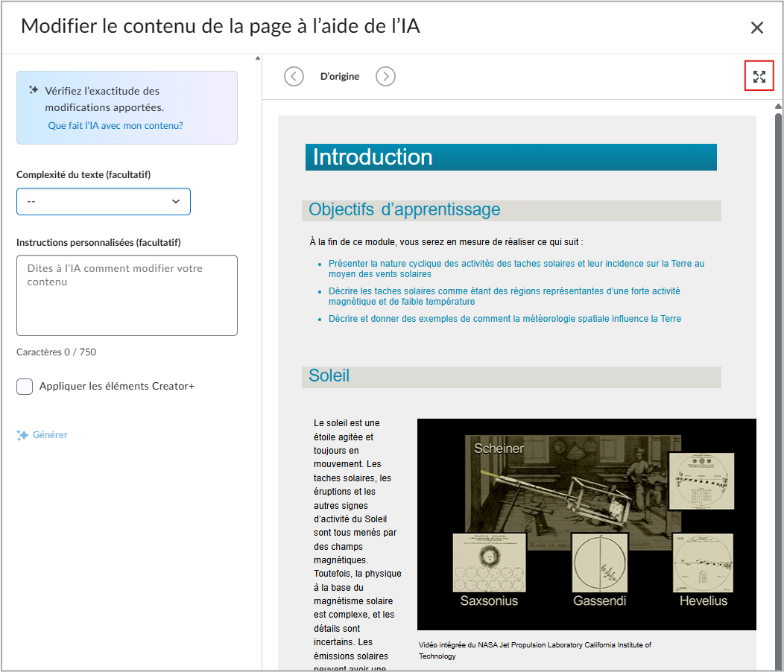Open the Complexité du texte dropdown
The width and height of the screenshot is (784, 672).
(x=104, y=201)
